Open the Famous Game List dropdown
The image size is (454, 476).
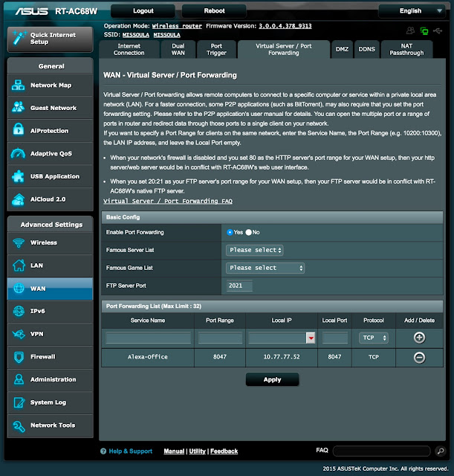pyautogui.click(x=265, y=268)
